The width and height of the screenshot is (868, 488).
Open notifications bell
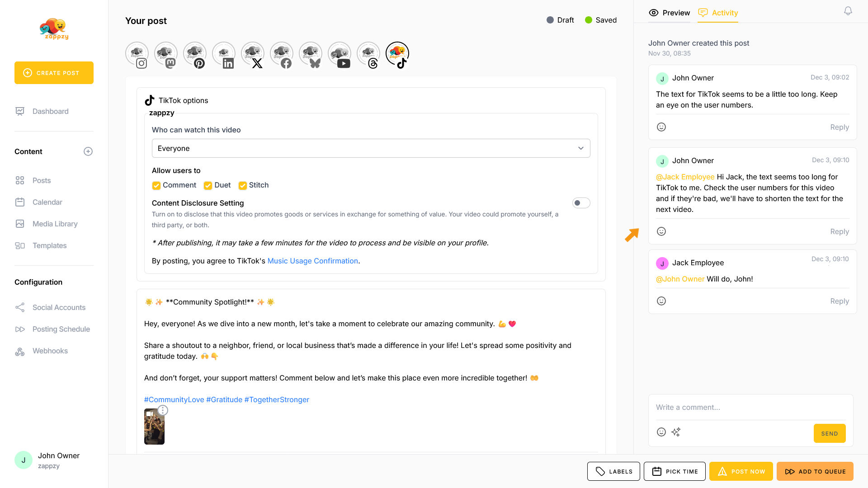coord(848,11)
